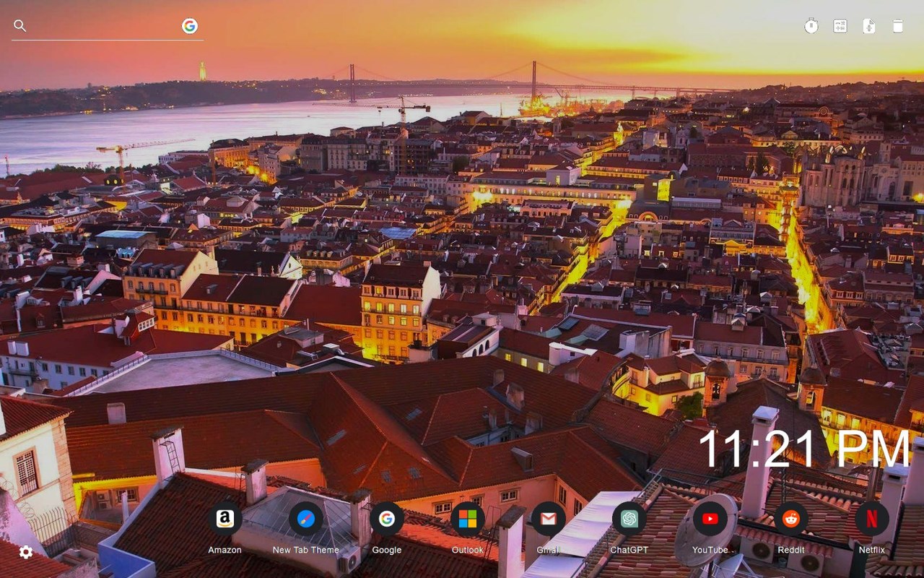
Task: Open the settings gear
Action: click(26, 552)
